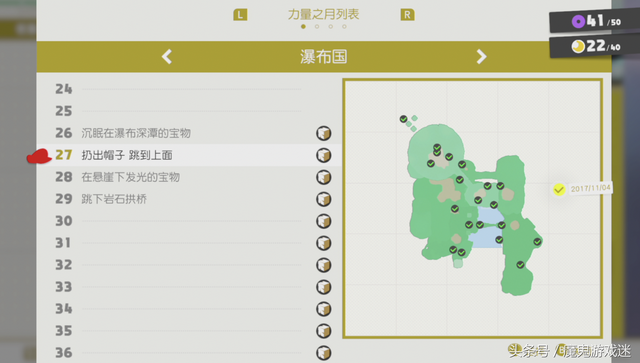This screenshot has width=640, height=363.
Task: Select row 26 沉眠在瀑布深潭的宝物
Action: click(189, 133)
